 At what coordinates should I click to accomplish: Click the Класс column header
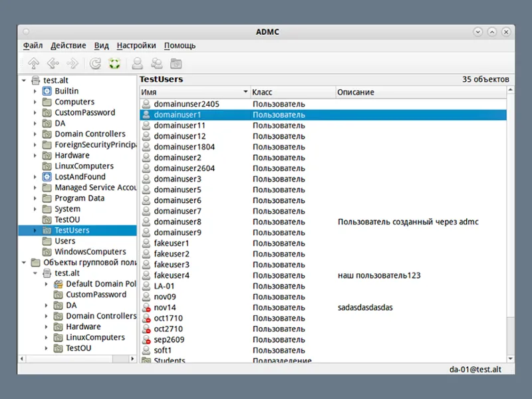click(x=293, y=92)
